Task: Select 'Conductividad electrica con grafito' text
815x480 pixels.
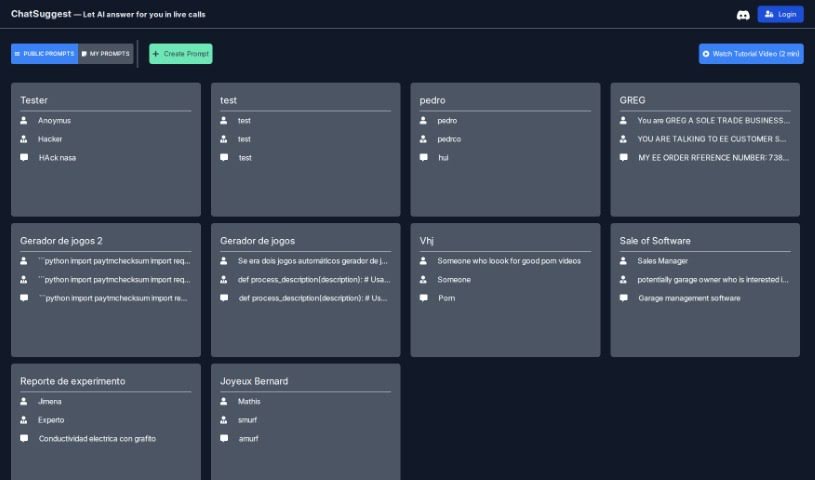Action: pyautogui.click(x=97, y=438)
